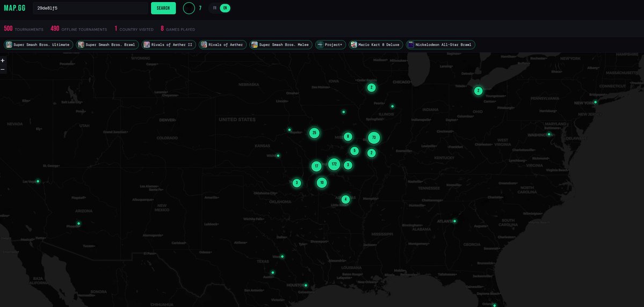Click the cluster marker labeled 4 near Little Rock
This screenshot has width=644, height=307.
345,199
